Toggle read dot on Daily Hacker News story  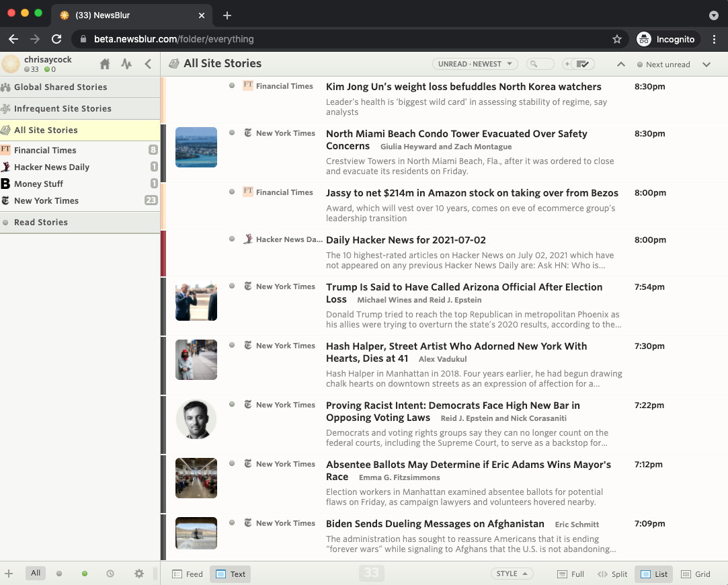tap(232, 239)
